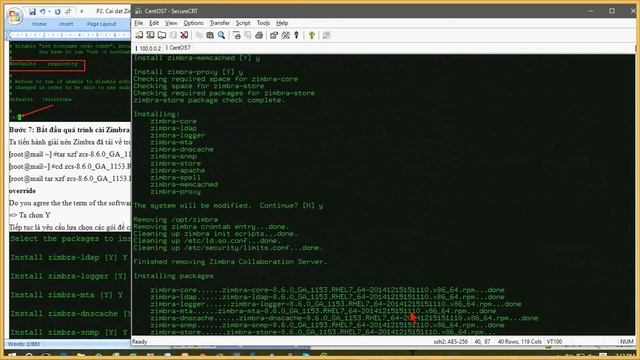Click Undo icon in Word quick access
Screen dimensions: 640x360
tap(42, 11)
